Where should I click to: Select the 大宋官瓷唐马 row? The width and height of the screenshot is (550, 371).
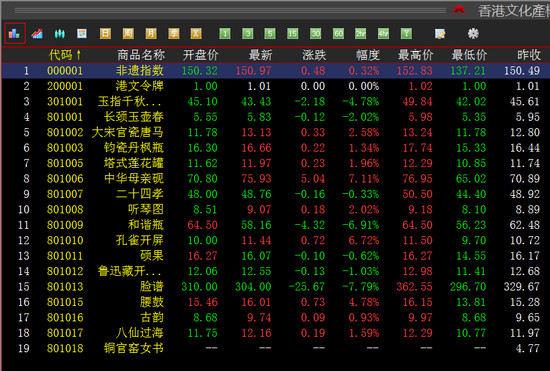[x=276, y=132]
